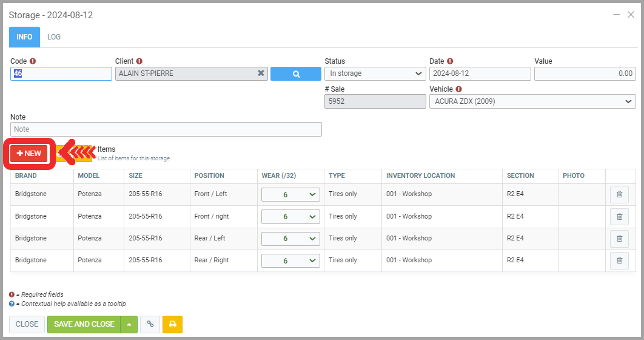Screen dimensions: 644x340
Task: Click the link chain icon button
Action: coord(150,324)
